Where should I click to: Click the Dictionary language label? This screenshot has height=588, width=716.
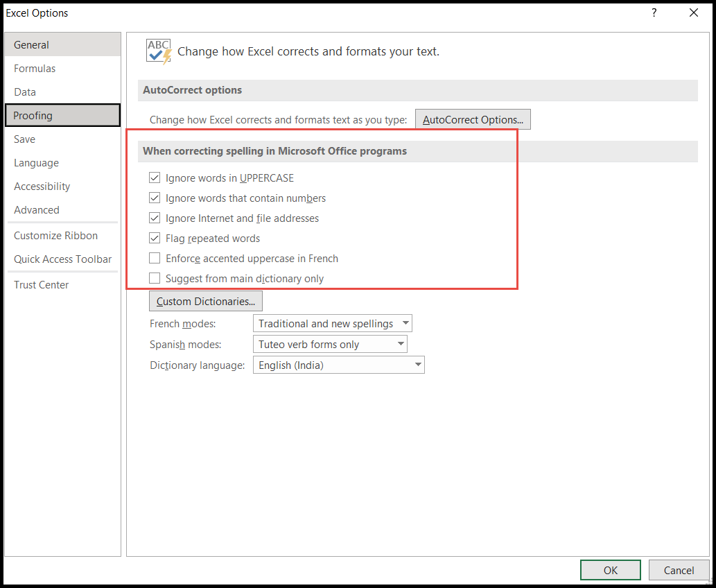[198, 365]
